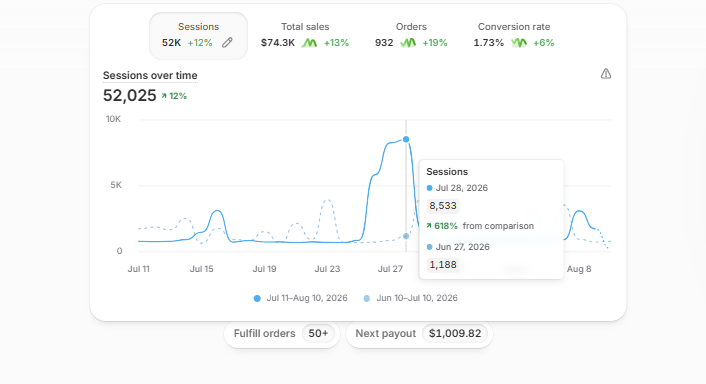Click the Jun 27, 2026 tooltip date
706x384 pixels.
coord(462,247)
